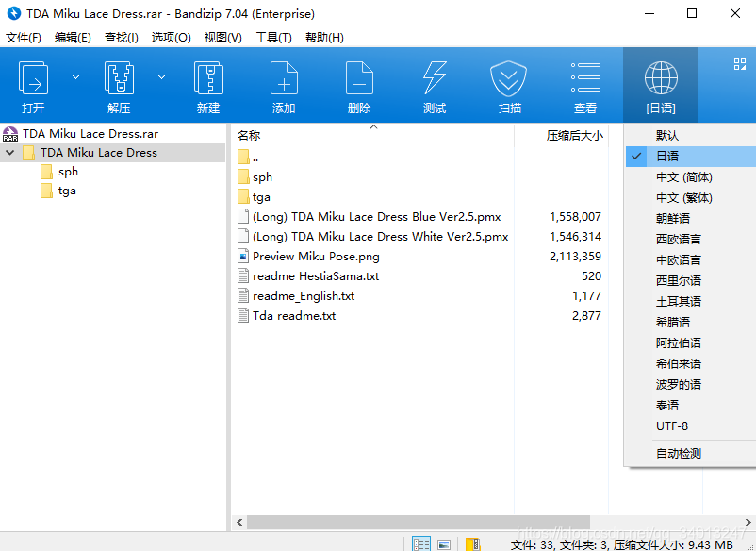Switch to thumbnail view icon in status bar
Screen dimensions: 756x551
(444, 544)
